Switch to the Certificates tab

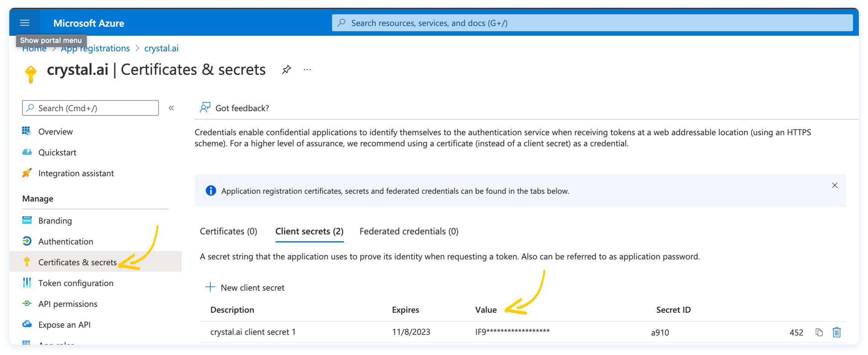228,231
